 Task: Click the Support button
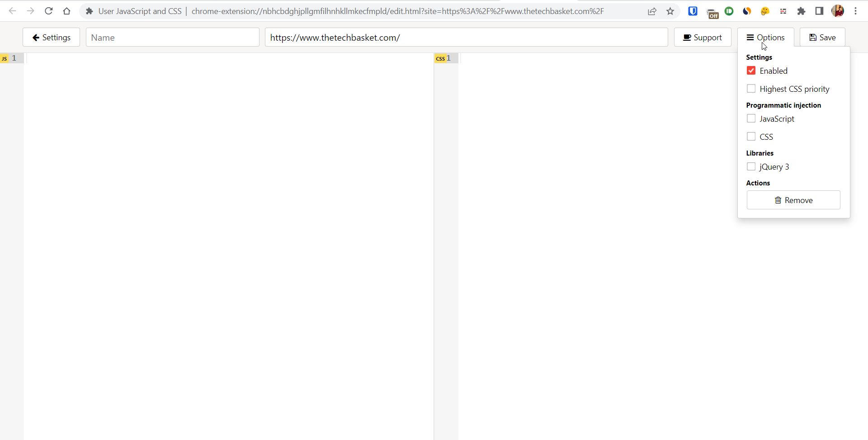pyautogui.click(x=703, y=38)
